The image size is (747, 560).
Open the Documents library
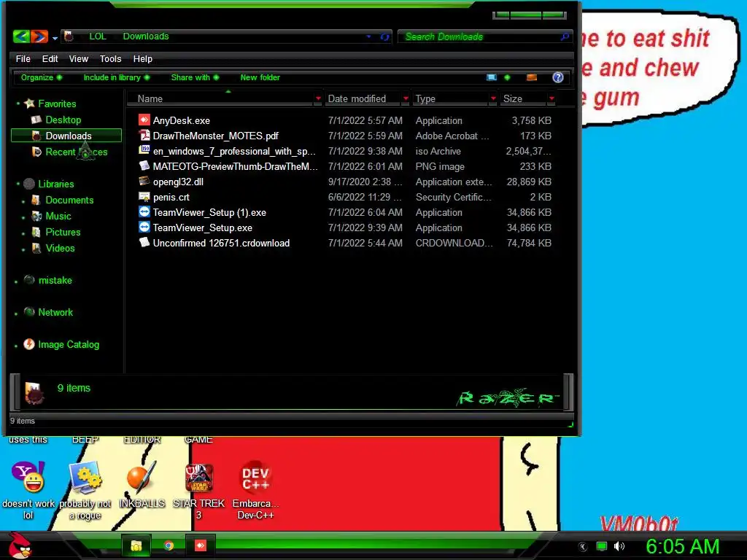point(69,200)
